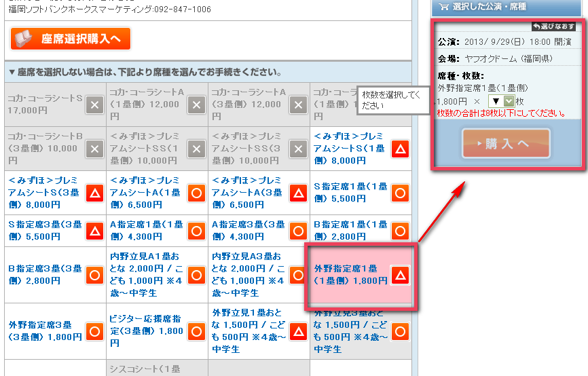Screen dimensions: 588x376
Task: Click the 選びなおす reselect button
Action: tap(553, 26)
